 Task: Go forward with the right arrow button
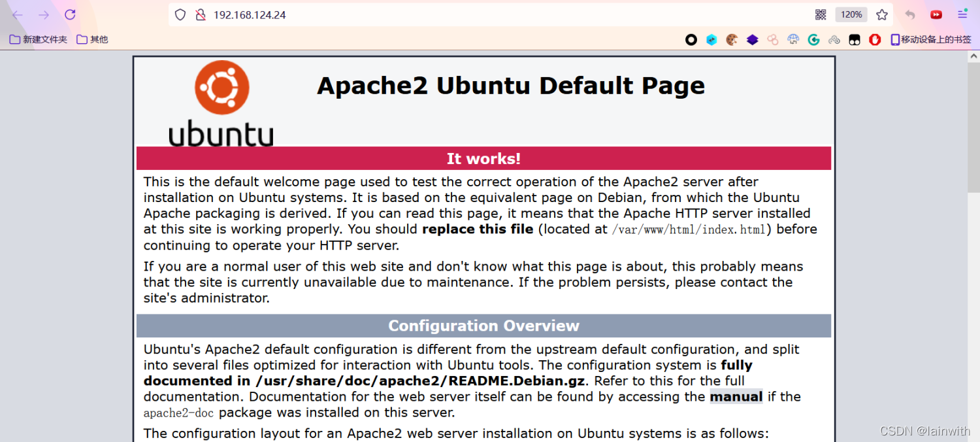(x=44, y=14)
